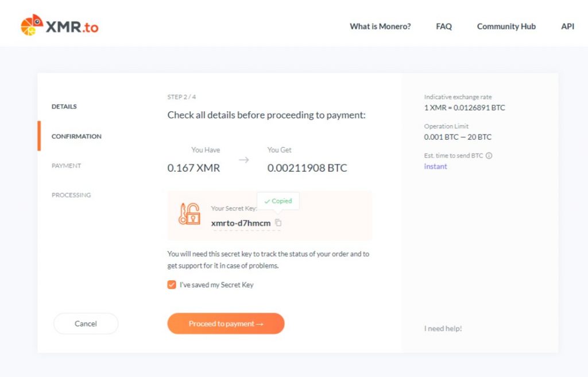Toggle the I've saved my Secret Key checkbox

click(172, 284)
